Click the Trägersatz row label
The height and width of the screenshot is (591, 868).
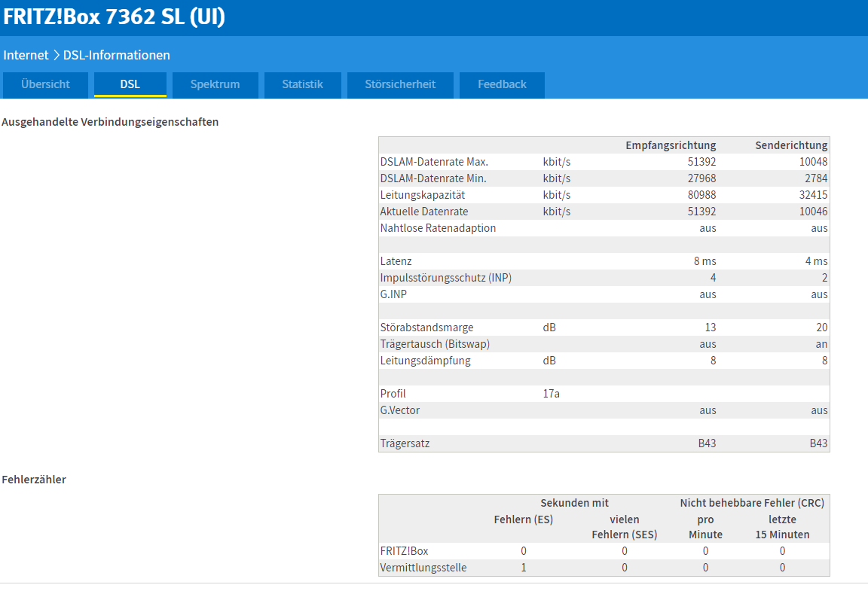click(x=405, y=443)
